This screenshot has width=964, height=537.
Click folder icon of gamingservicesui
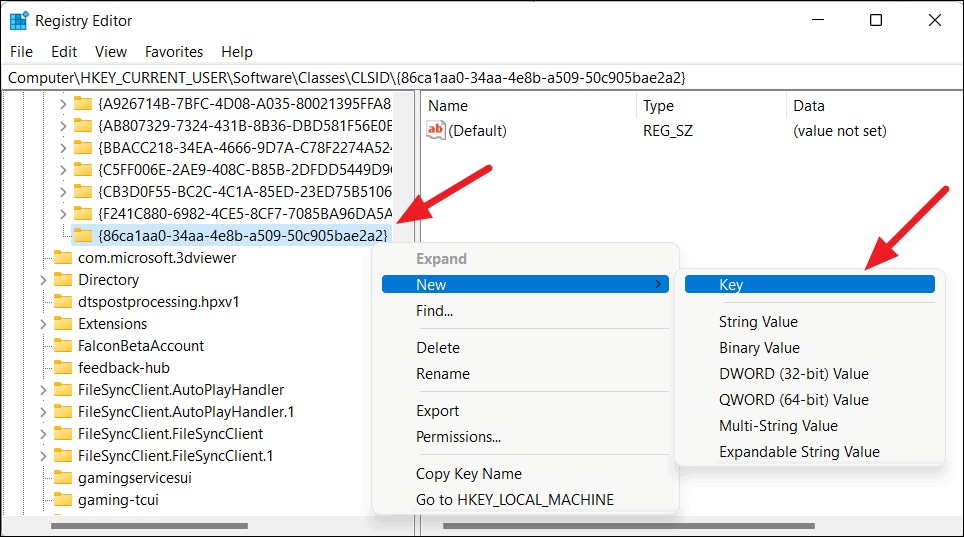pyautogui.click(x=63, y=477)
